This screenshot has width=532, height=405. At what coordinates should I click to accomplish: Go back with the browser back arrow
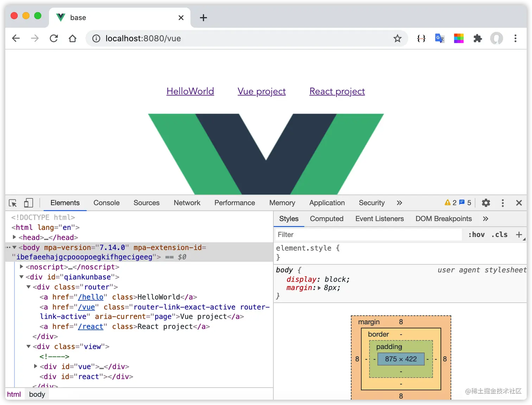tap(16, 38)
